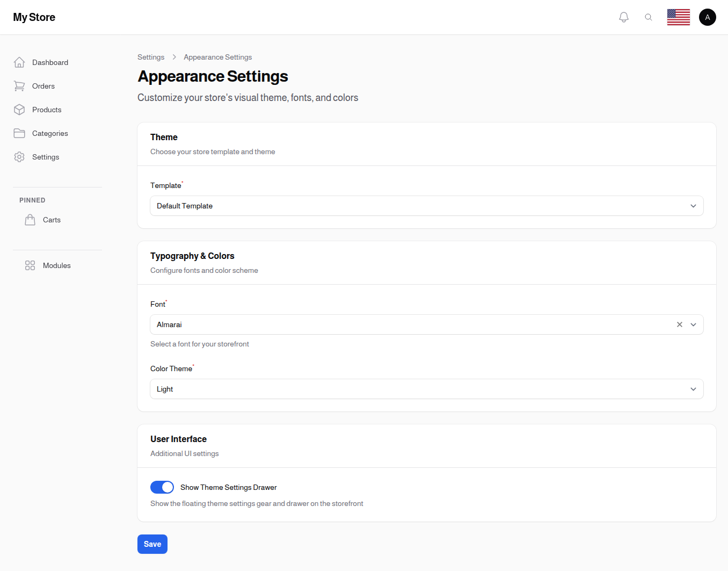Click the Appearance Settings breadcrumb

coord(217,57)
